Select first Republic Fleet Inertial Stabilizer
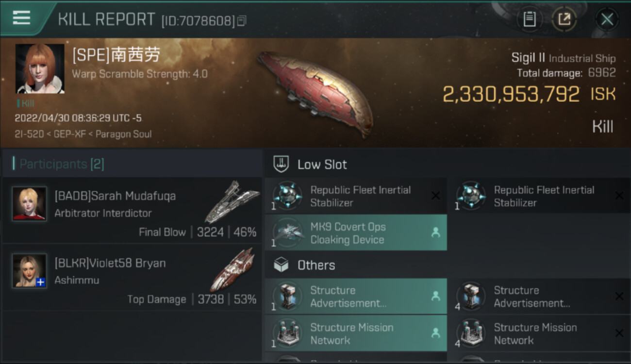This screenshot has width=631, height=364. (x=355, y=196)
